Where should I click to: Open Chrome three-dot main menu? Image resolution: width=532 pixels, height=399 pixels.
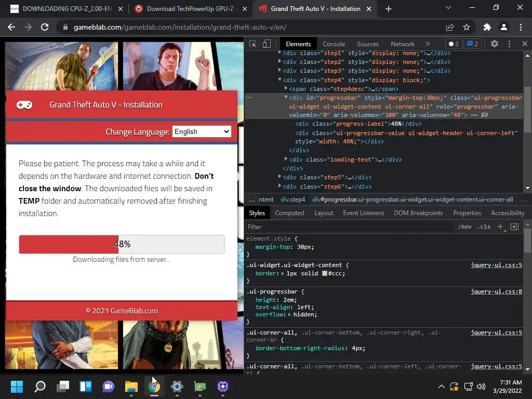pyautogui.click(x=521, y=27)
